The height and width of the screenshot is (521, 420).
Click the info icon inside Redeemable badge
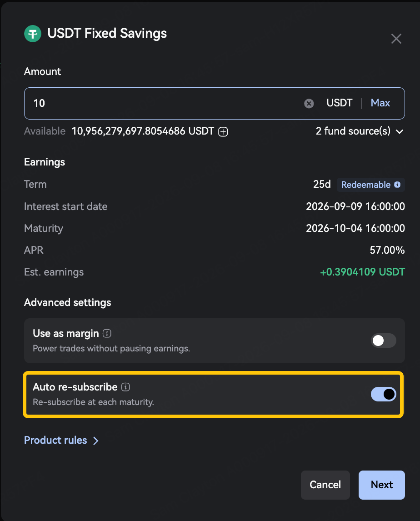click(397, 185)
